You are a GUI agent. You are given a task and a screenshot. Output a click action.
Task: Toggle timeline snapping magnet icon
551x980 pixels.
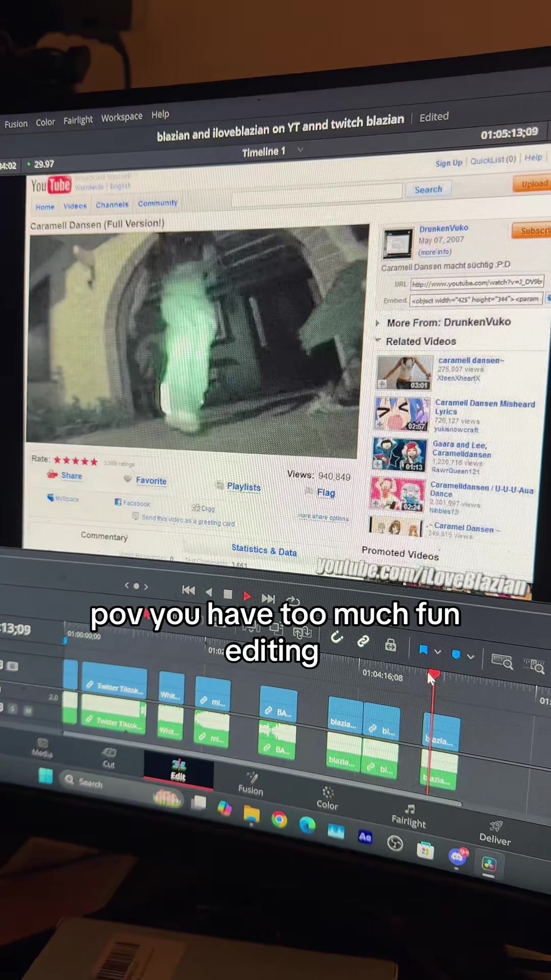(x=337, y=636)
